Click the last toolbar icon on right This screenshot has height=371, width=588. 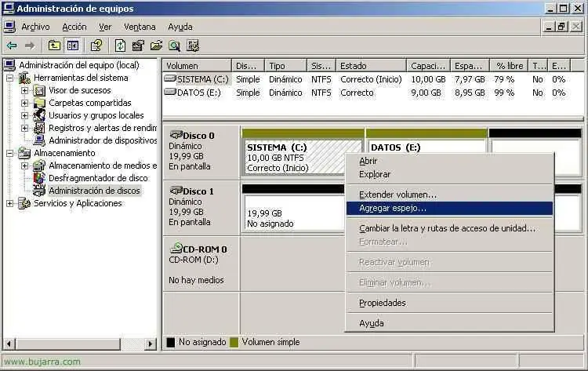click(193, 45)
